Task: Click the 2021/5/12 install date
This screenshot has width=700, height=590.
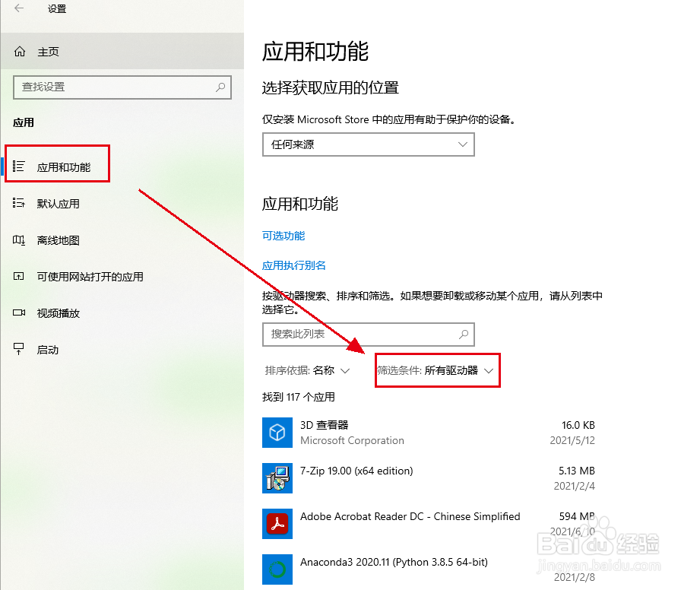Action: 572,440
